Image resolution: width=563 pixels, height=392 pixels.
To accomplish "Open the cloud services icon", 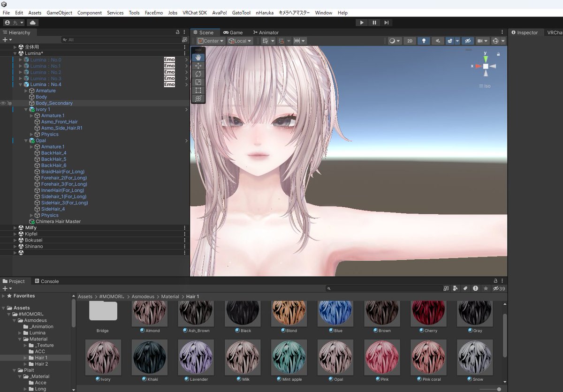I will click(32, 23).
